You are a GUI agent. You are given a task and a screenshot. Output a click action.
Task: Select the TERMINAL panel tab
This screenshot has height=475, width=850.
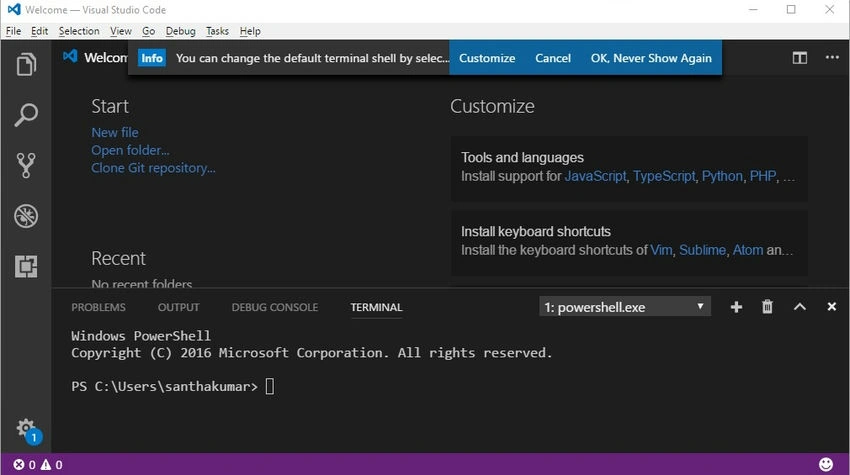pos(376,307)
